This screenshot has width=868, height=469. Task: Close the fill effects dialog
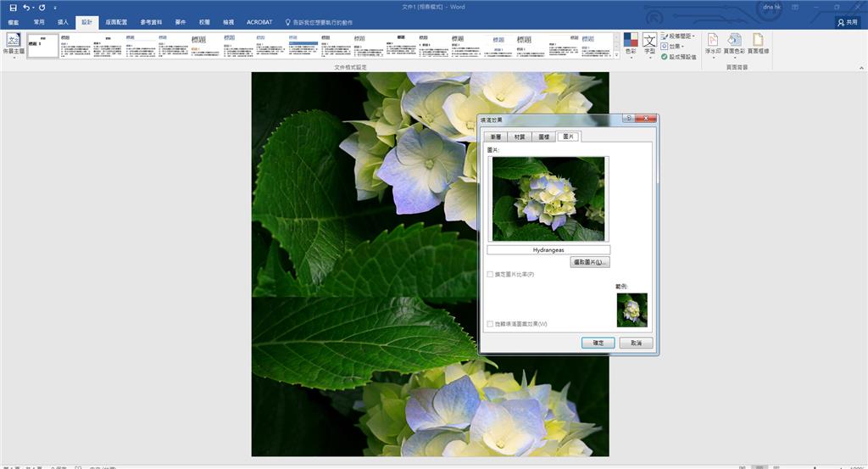click(x=645, y=119)
